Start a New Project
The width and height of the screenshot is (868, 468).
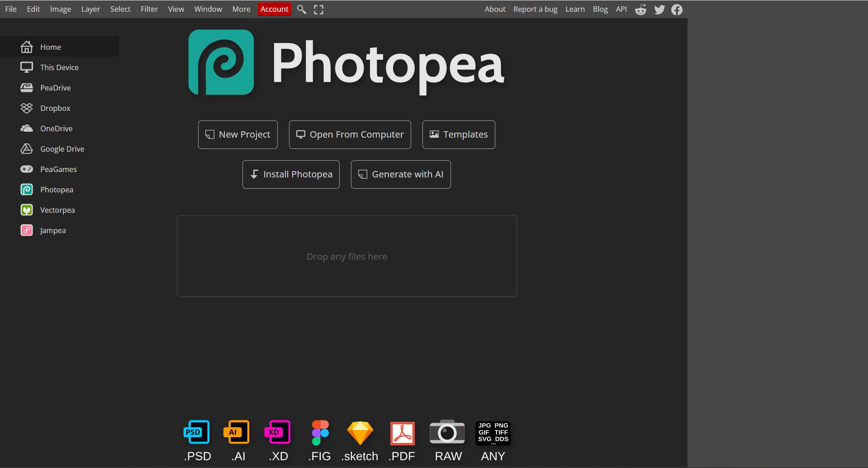point(237,134)
